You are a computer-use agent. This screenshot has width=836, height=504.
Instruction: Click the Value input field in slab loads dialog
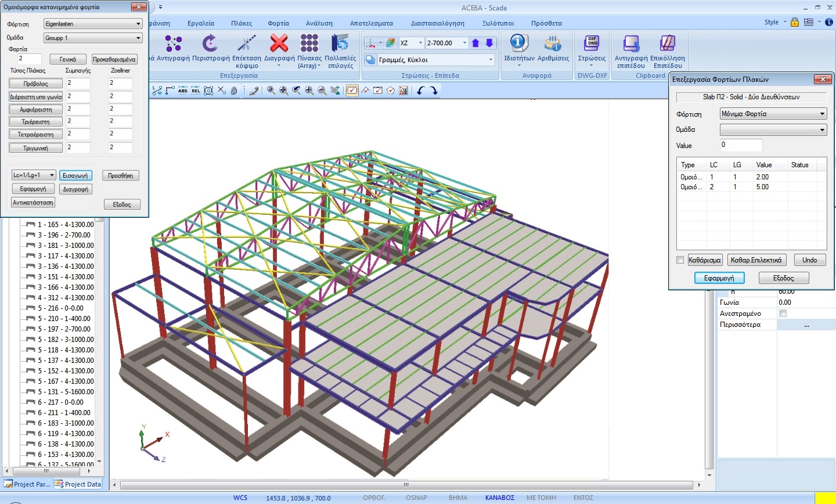(741, 145)
